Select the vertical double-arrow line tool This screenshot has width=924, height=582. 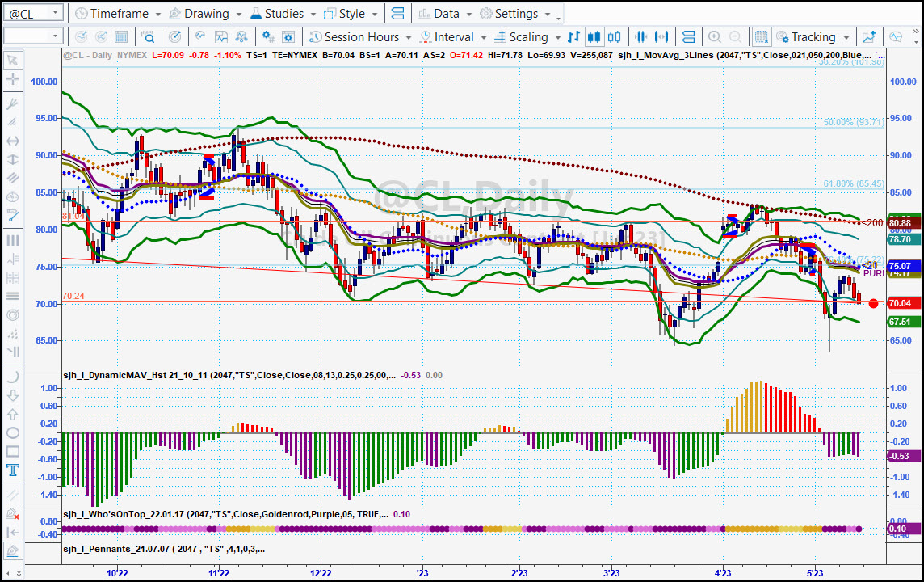pos(13,159)
